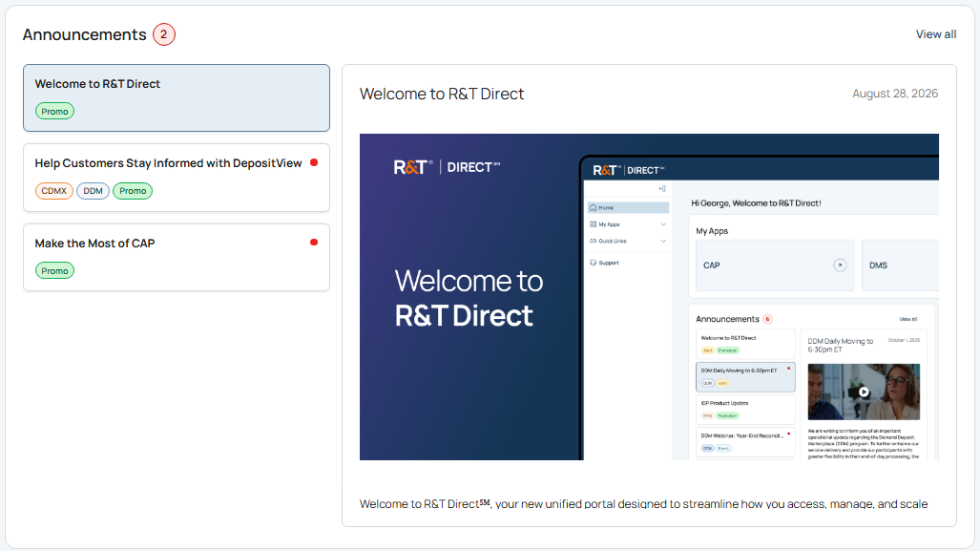Click the Announcements section heading
Image resolution: width=980 pixels, height=551 pixels.
[x=84, y=34]
